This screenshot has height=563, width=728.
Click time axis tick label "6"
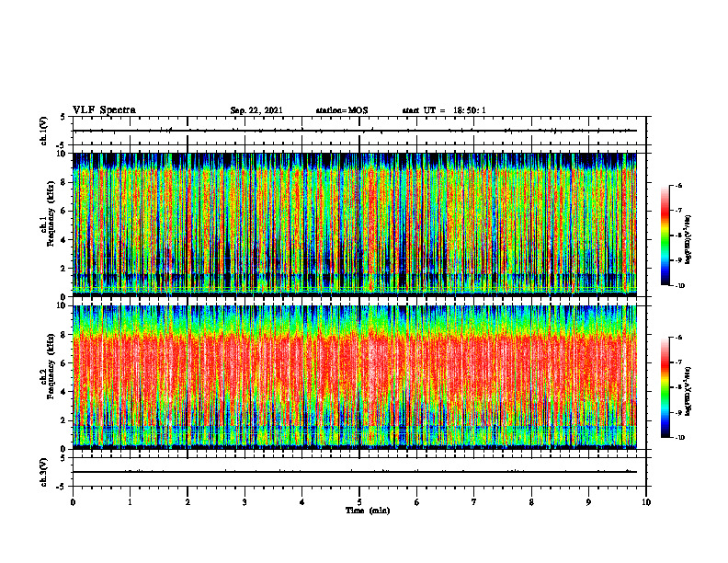[x=417, y=502]
